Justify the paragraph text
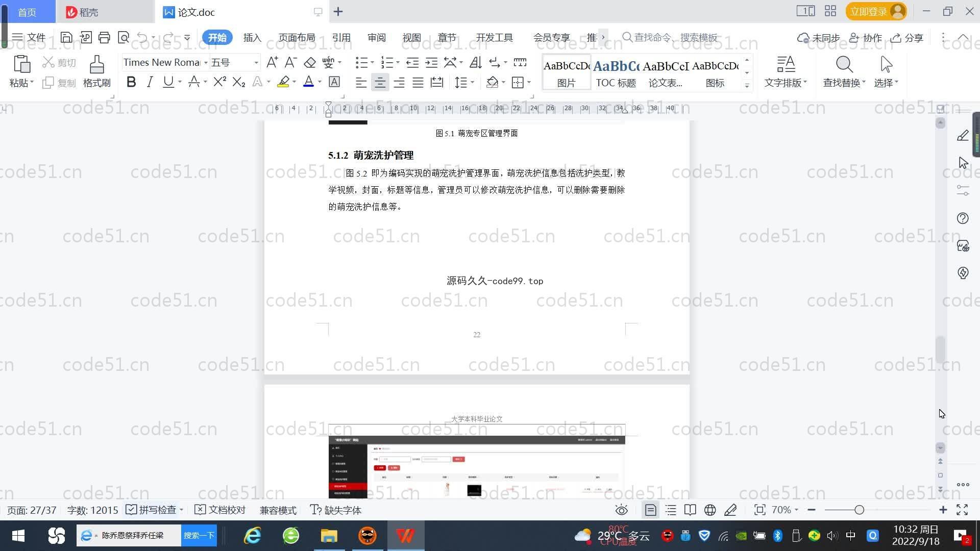 (418, 82)
